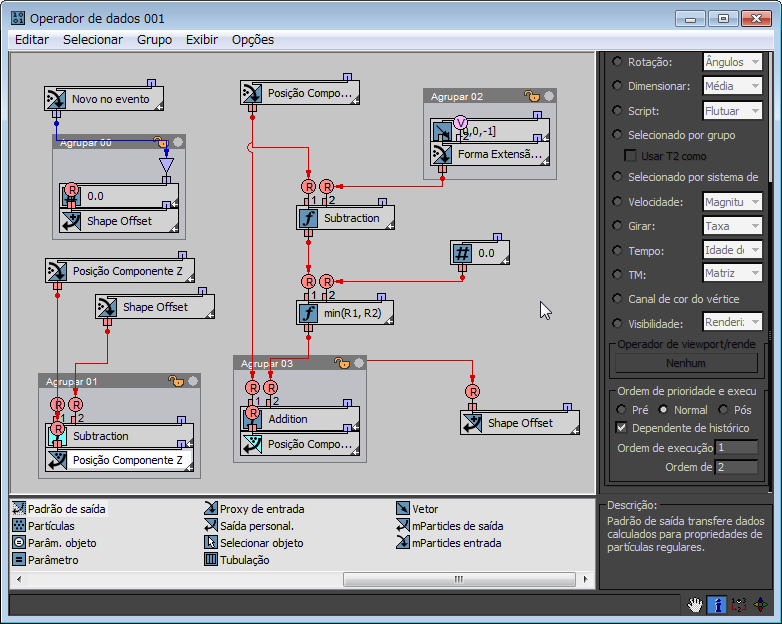Click the pan hand tool icon

click(695, 605)
